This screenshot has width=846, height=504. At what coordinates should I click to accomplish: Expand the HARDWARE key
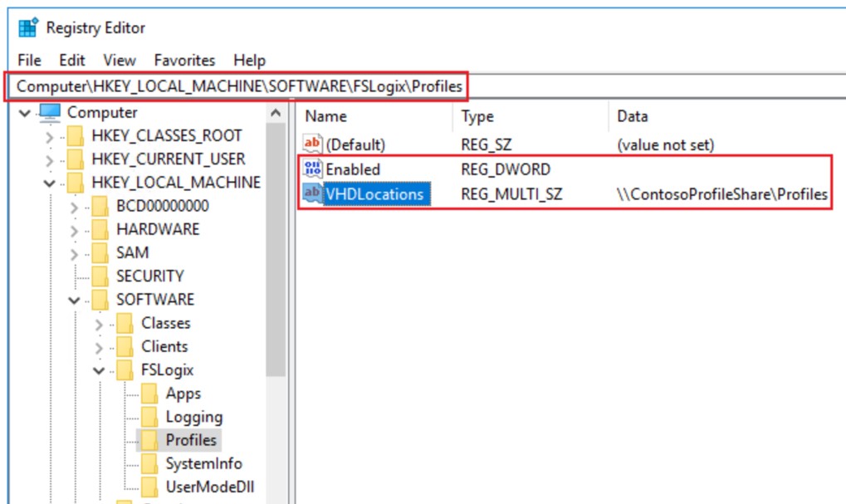(75, 230)
